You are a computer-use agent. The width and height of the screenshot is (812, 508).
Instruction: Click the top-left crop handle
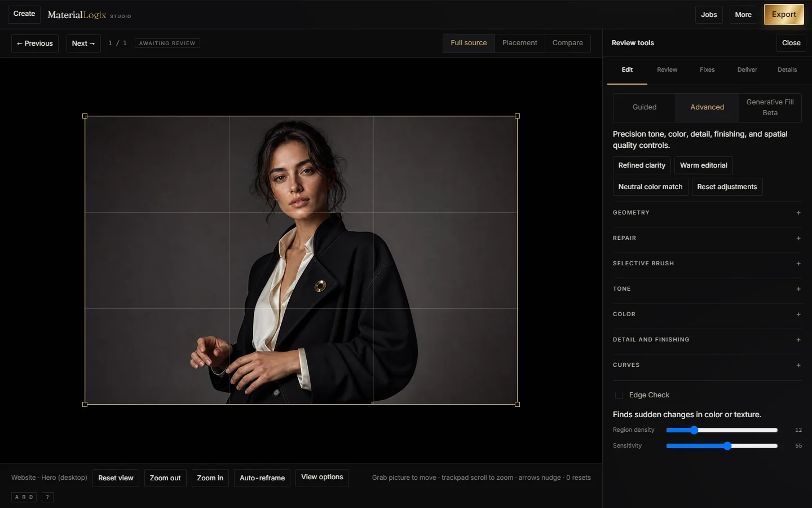[85, 116]
